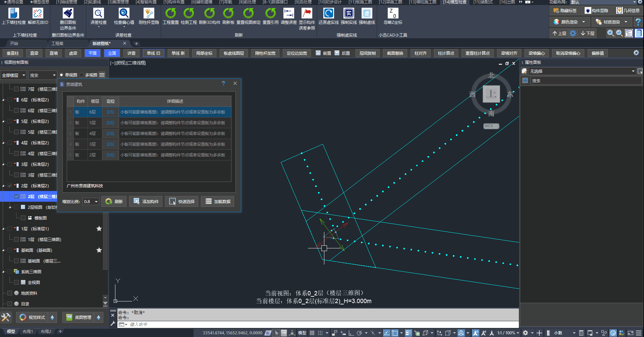Open the 材质渲染 dropdown
This screenshot has width=644, height=337.
point(626,22)
